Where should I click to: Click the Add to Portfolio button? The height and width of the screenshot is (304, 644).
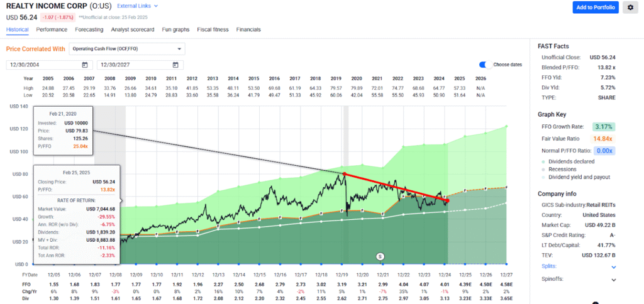point(595,8)
